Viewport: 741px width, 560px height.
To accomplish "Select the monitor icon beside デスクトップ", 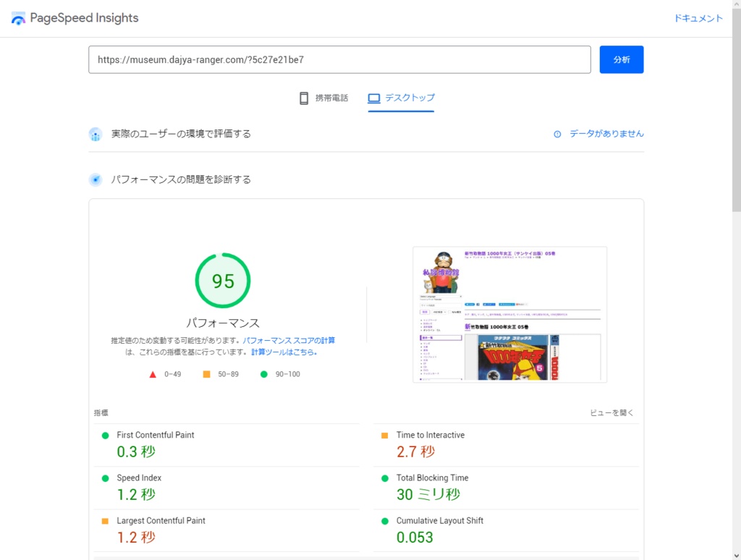I will coord(373,98).
